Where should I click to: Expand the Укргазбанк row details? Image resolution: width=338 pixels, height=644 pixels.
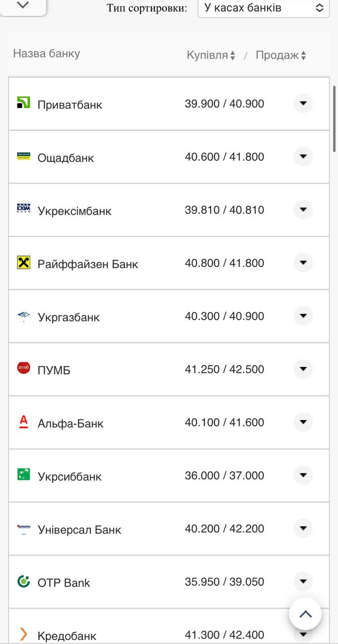pyautogui.click(x=303, y=316)
